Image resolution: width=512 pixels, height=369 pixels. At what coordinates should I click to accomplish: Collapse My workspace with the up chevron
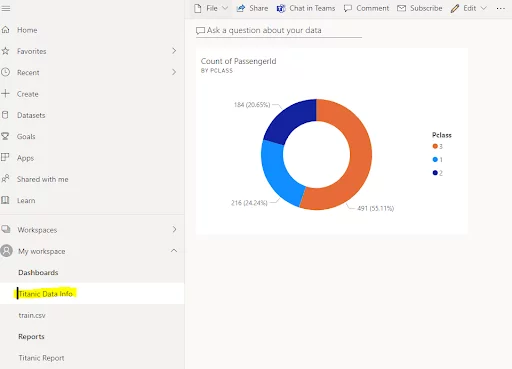(174, 251)
